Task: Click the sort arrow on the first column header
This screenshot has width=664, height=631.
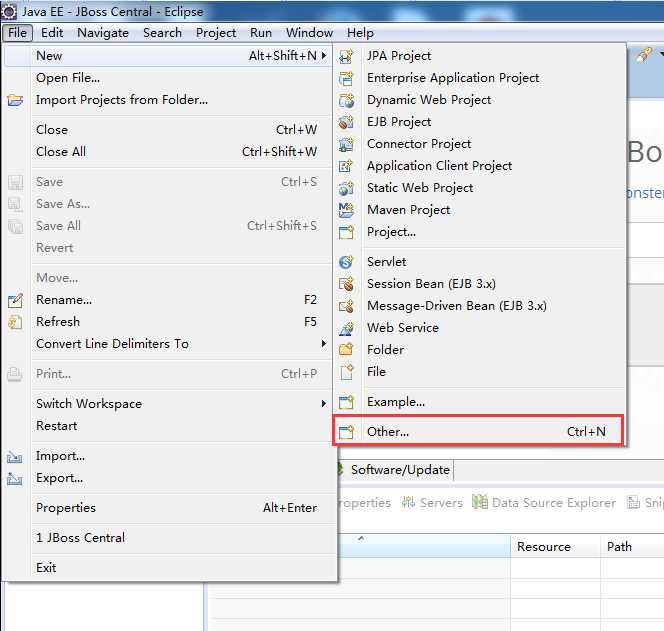Action: (x=361, y=539)
